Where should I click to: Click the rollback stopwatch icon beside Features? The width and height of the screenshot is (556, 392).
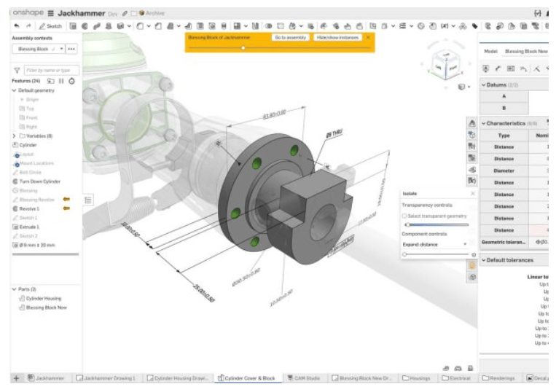click(x=71, y=81)
